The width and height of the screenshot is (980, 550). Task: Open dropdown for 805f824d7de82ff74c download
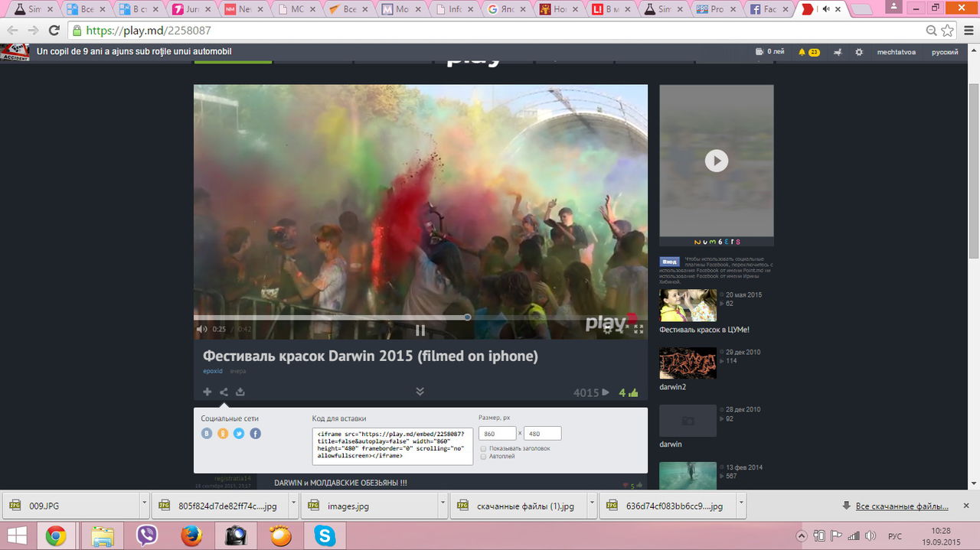coord(293,506)
